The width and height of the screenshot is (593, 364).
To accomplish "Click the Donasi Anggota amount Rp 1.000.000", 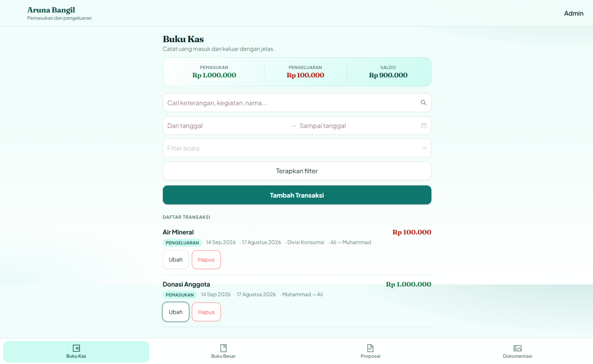I will pyautogui.click(x=409, y=284).
